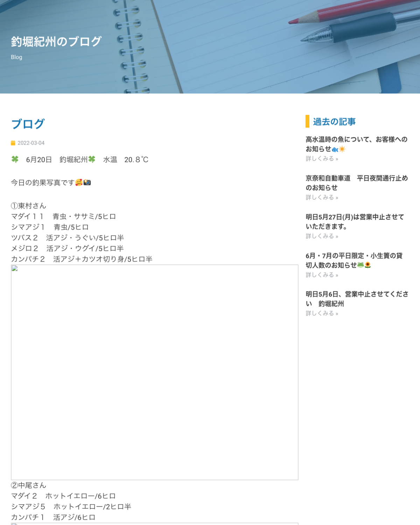
Task: Click 詳しくみる under 高水温時の魚 article
Action: (x=322, y=159)
